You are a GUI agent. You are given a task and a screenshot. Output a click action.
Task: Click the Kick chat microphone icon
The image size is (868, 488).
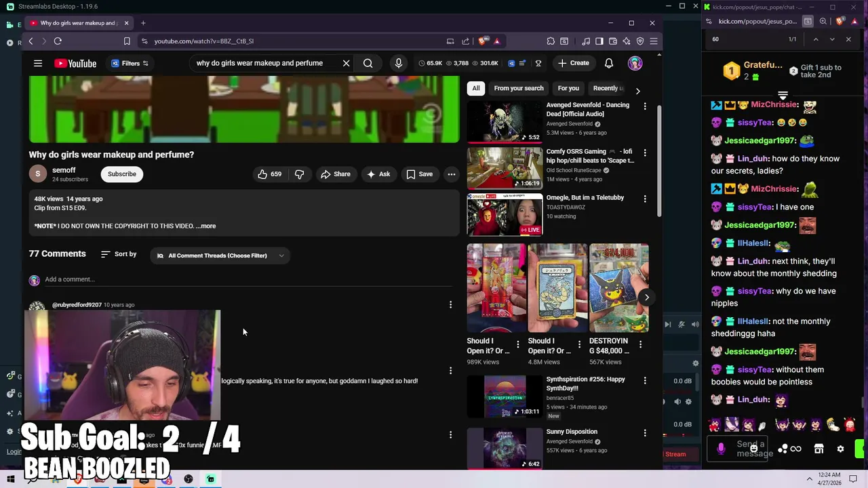point(721,449)
